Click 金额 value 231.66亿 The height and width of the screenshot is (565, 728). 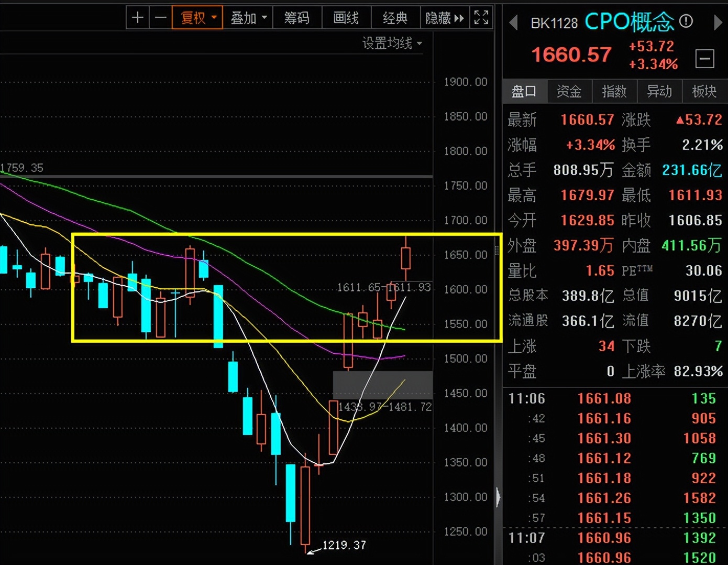[x=692, y=170]
